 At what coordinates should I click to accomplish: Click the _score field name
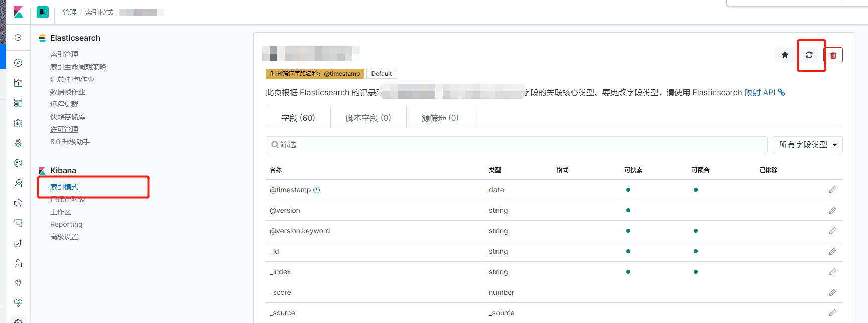pyautogui.click(x=280, y=292)
